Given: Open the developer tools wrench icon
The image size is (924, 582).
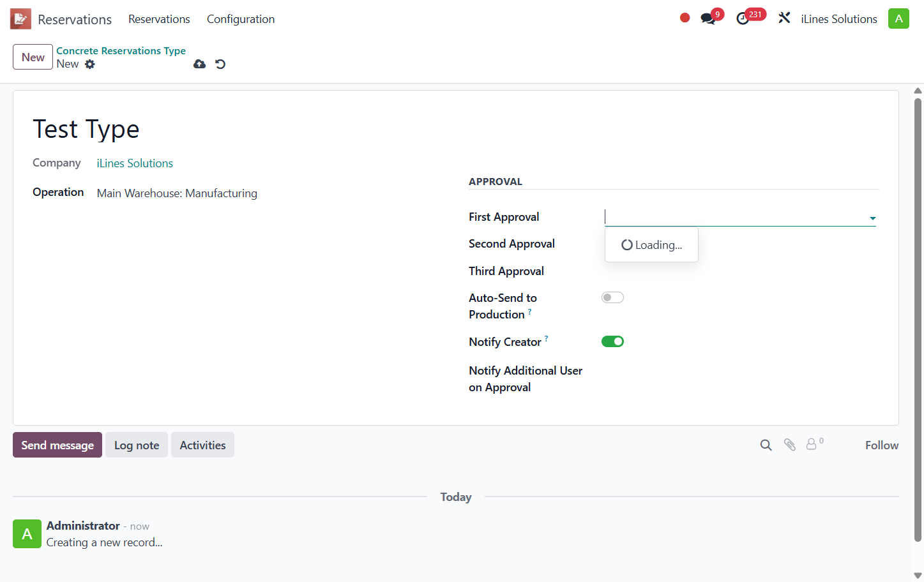Looking at the screenshot, I should point(784,19).
